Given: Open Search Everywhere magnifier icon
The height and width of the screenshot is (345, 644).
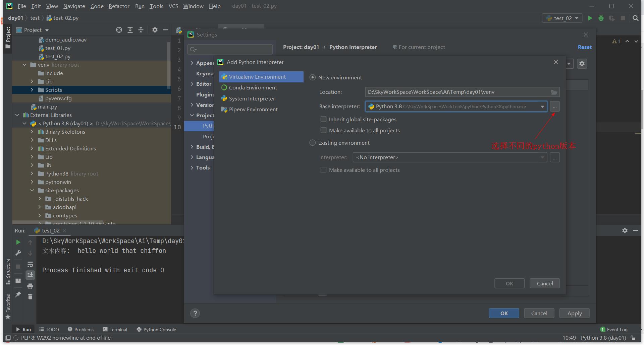Looking at the screenshot, I should point(636,18).
